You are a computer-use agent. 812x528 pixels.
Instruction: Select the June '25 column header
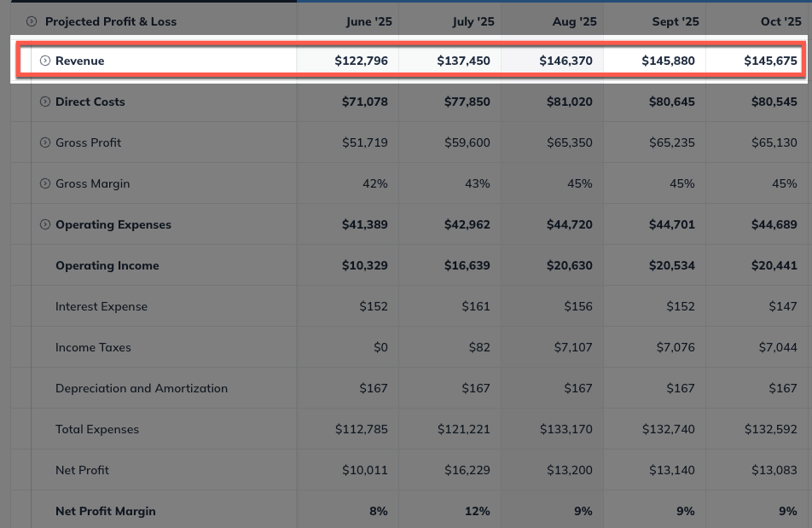pyautogui.click(x=369, y=20)
